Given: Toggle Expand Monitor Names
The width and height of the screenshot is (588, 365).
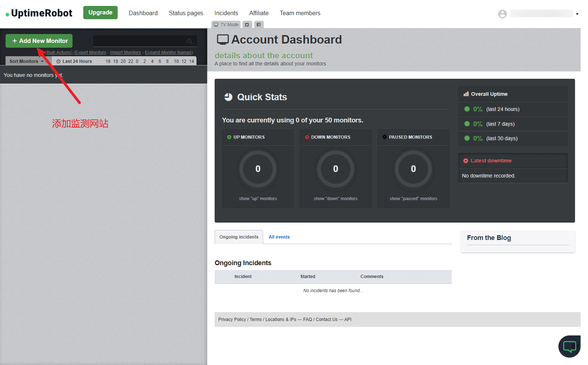Looking at the screenshot, I should (x=168, y=53).
